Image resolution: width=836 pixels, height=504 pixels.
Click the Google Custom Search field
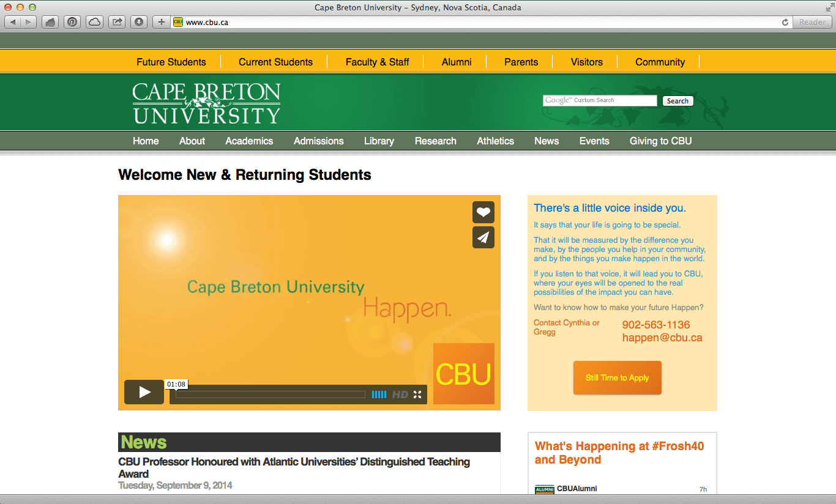tap(600, 100)
